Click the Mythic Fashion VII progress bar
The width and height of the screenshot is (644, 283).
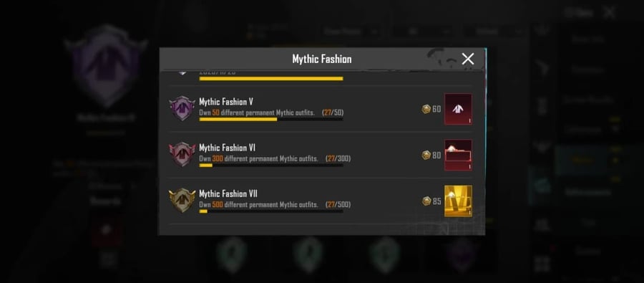[x=271, y=211]
